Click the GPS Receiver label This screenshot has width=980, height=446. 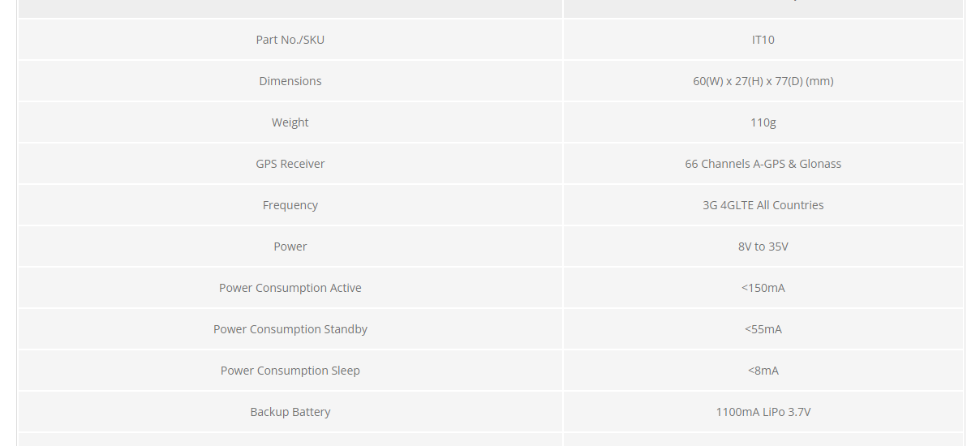coord(290,164)
